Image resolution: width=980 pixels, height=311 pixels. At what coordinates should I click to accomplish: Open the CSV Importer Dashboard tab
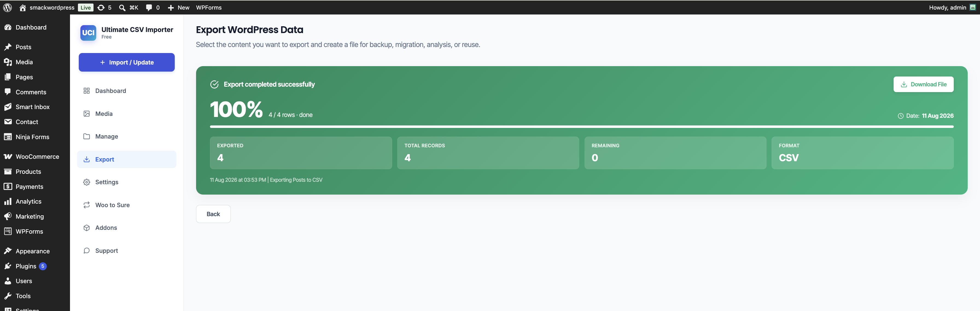point(127,91)
